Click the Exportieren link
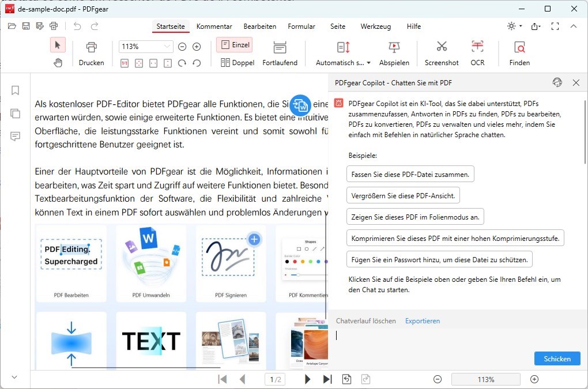Image resolution: width=588 pixels, height=389 pixels. (x=422, y=320)
